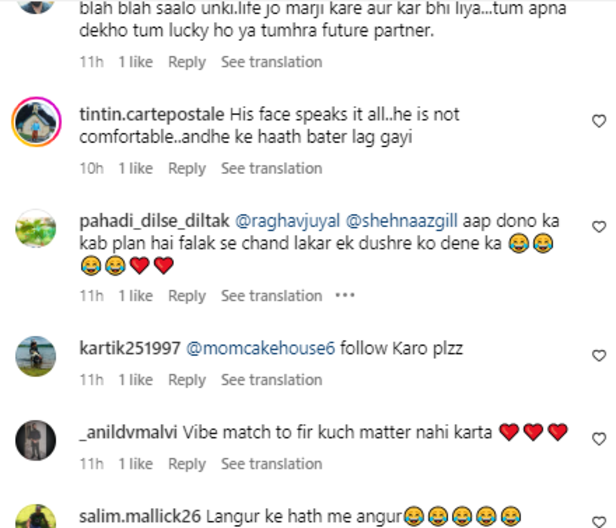Screen dimensions: 616x528
Task: Like _anildvmalvi's comment with the heart icon
Action: (x=599, y=439)
